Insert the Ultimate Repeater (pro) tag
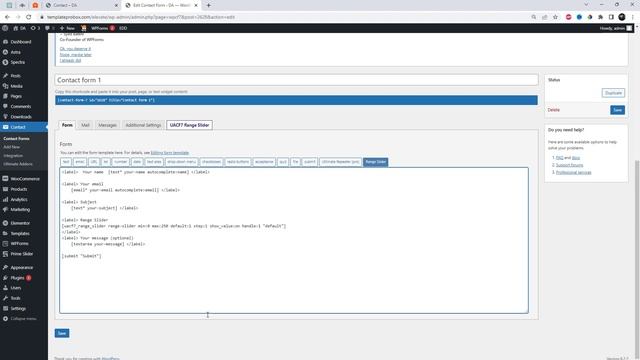Viewport: 640px width, 360px height. click(340, 162)
